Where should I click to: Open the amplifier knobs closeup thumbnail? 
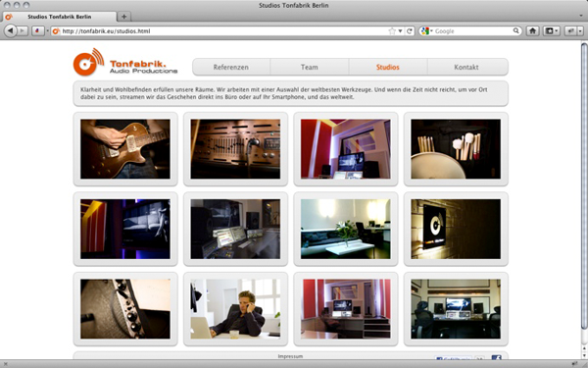(125, 309)
